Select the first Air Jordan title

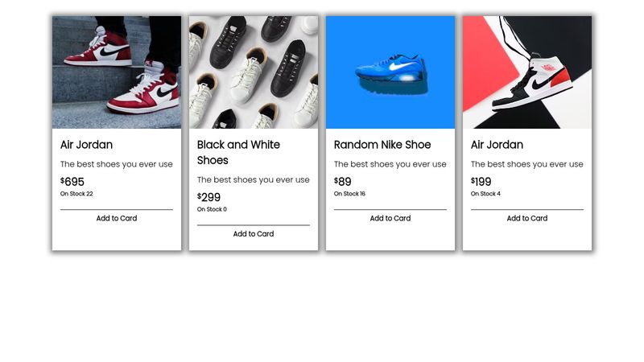coord(86,145)
